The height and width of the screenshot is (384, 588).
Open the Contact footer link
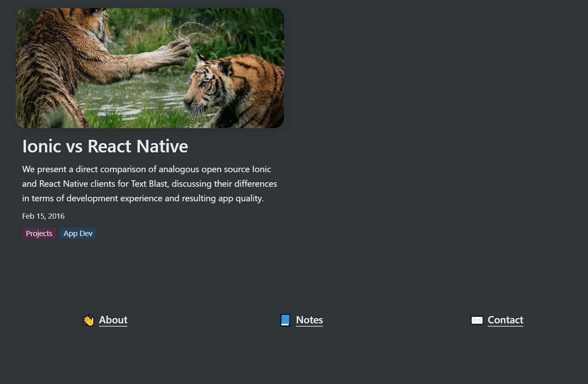click(x=506, y=320)
